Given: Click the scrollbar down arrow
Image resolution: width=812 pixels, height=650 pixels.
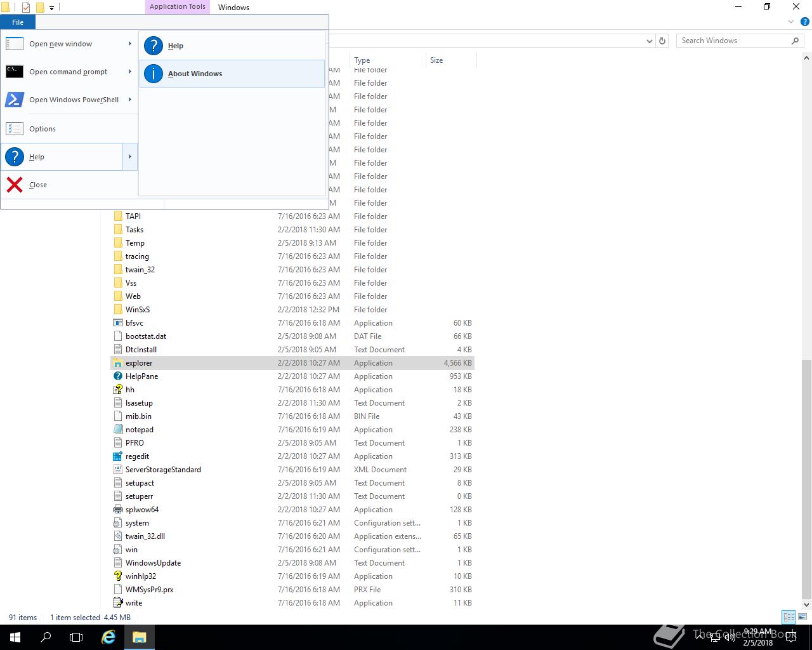Looking at the screenshot, I should 807,604.
